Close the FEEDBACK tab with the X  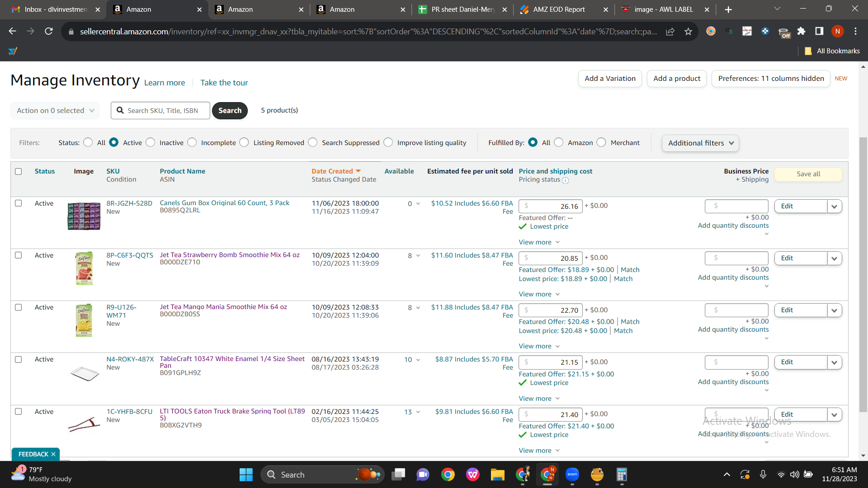[x=53, y=454]
